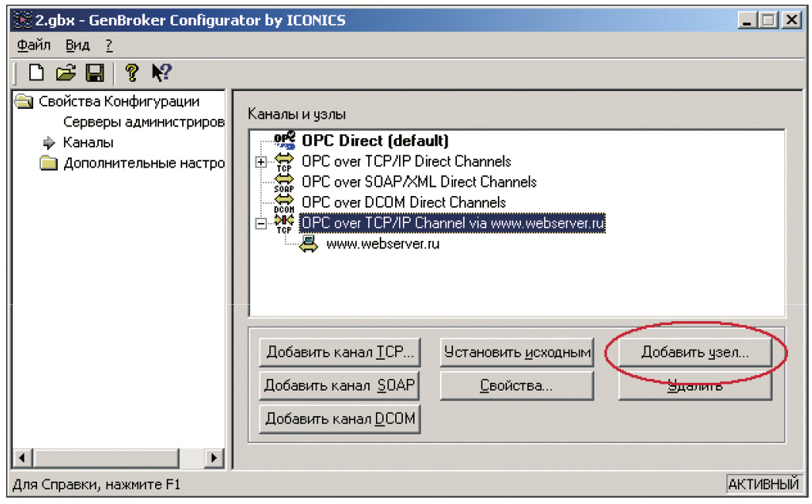This screenshot has height=504, width=812.
Task: Click the TCP icon of the webserver channel
Action: pos(284,223)
